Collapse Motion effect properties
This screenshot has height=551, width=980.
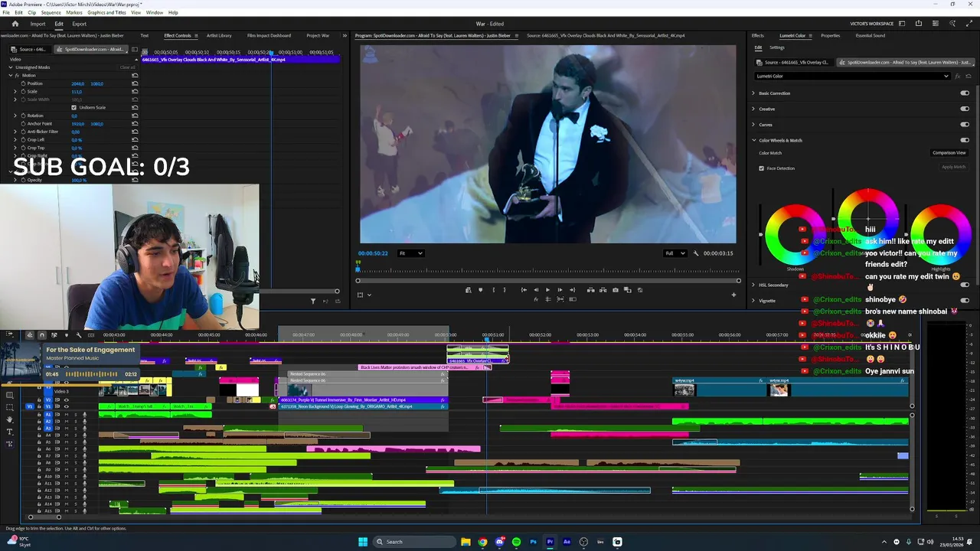(11, 76)
